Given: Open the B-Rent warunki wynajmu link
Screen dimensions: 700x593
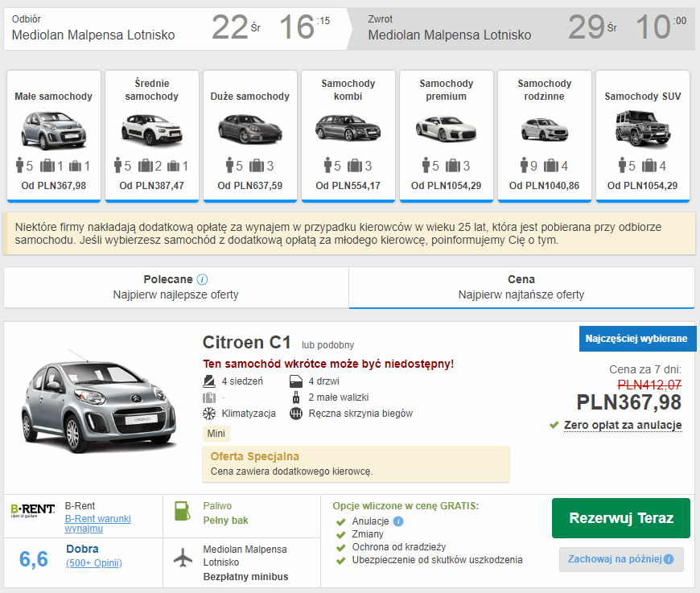Looking at the screenshot, I should [98, 523].
